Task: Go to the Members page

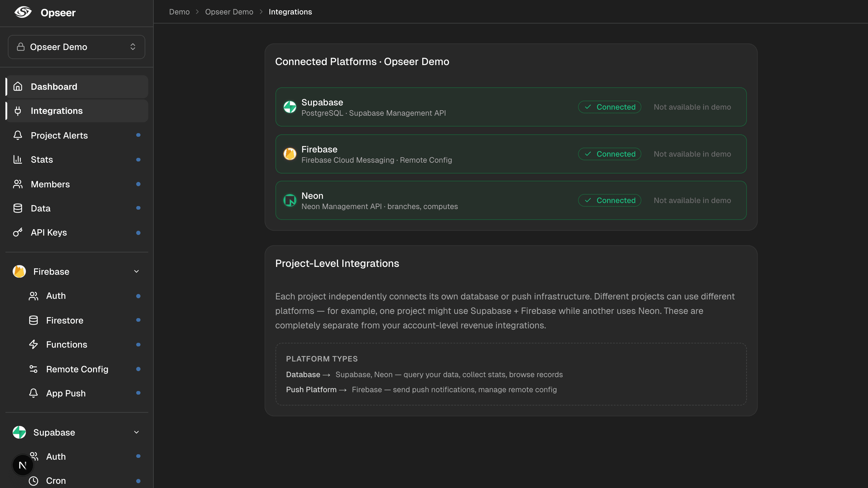Action: coord(77,184)
